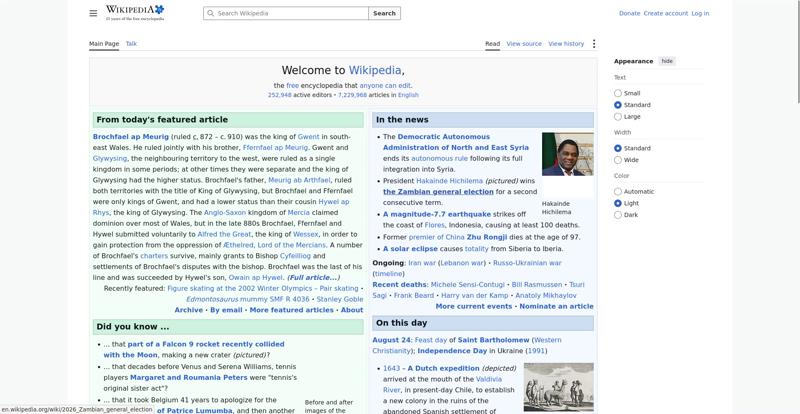The height and width of the screenshot is (414, 800).
Task: Switch to the Read tab
Action: click(x=492, y=44)
